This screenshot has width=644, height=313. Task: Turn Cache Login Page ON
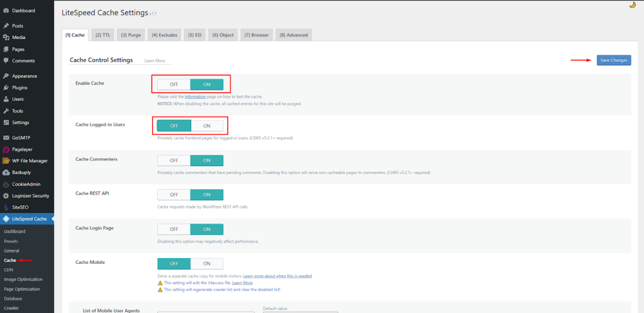coord(206,229)
